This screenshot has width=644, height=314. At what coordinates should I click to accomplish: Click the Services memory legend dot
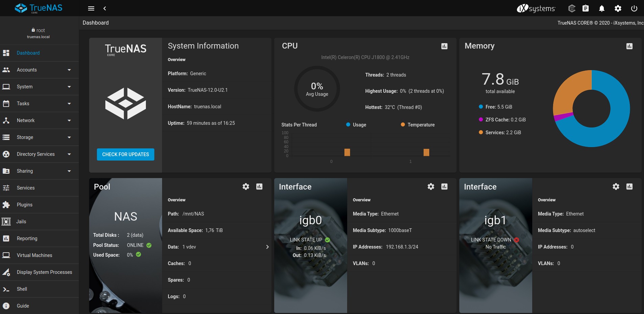pyautogui.click(x=481, y=133)
